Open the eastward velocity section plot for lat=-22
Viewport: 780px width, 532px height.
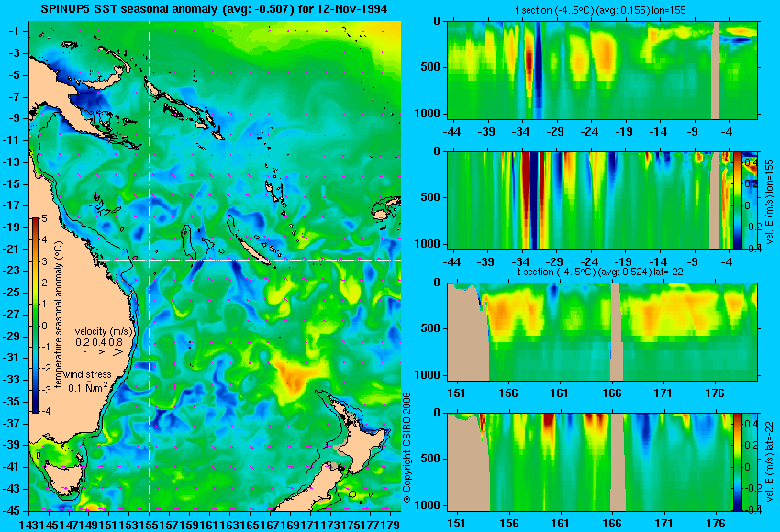point(589,462)
